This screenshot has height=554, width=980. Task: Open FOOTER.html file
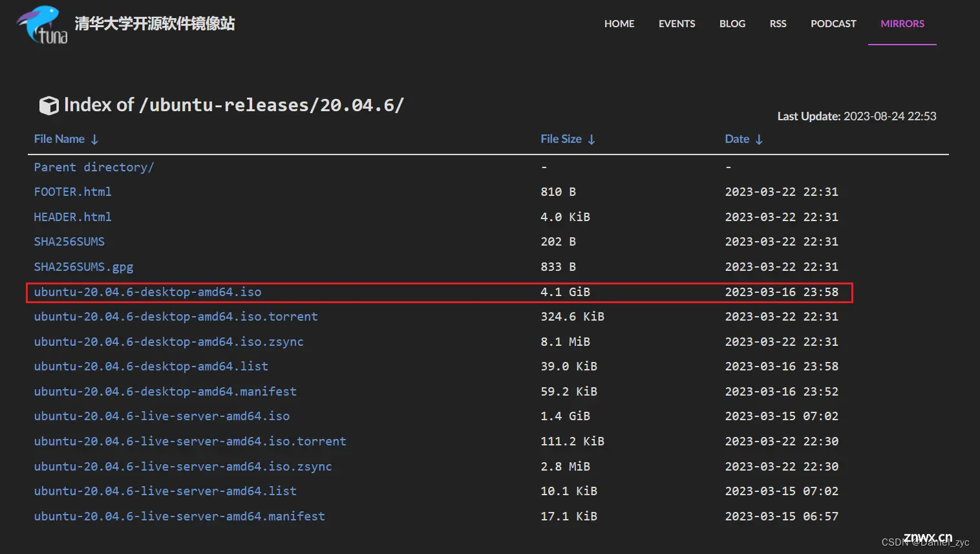click(72, 192)
